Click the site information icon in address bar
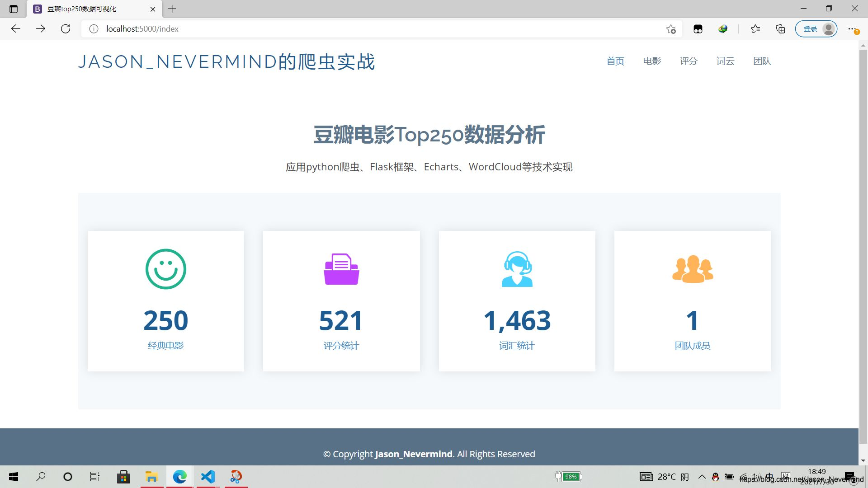The image size is (868, 488). click(x=94, y=29)
